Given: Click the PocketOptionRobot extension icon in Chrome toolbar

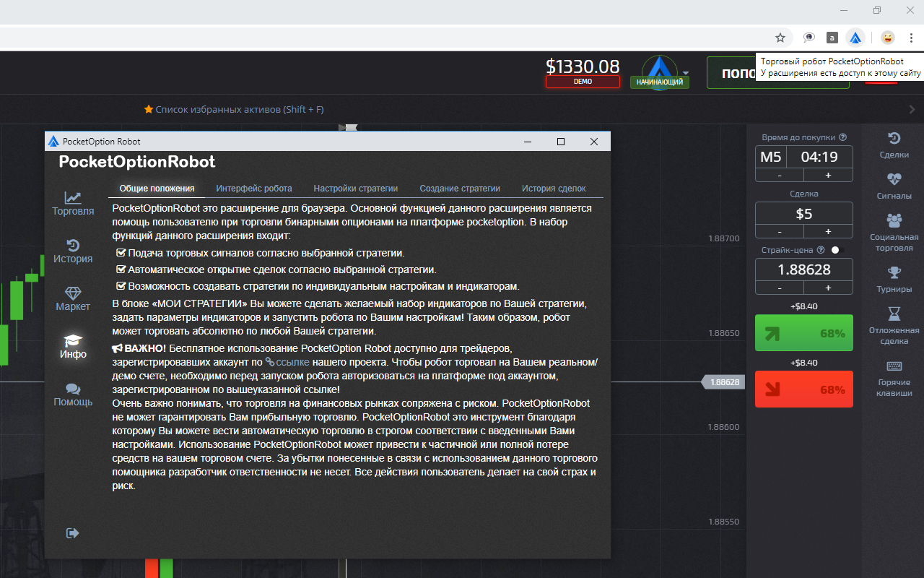Looking at the screenshot, I should click(x=855, y=38).
